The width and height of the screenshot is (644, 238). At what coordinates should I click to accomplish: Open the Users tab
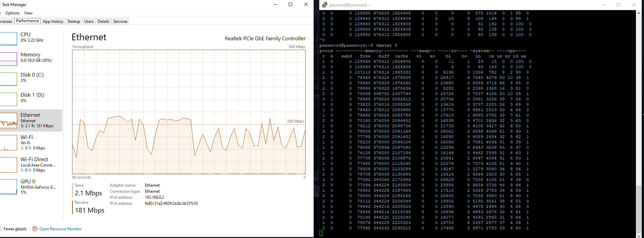tap(89, 21)
